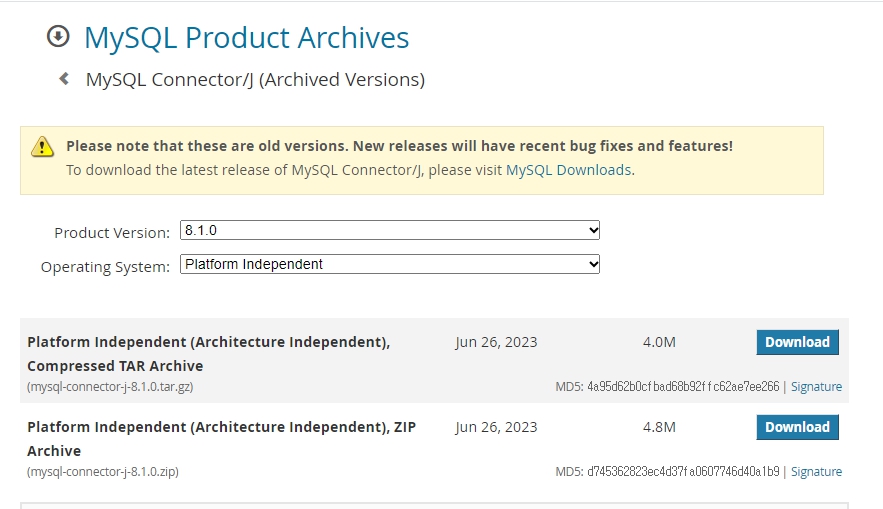Click the MySQL Connector/J (Archived Versions) title
The width and height of the screenshot is (883, 509).
(x=255, y=79)
